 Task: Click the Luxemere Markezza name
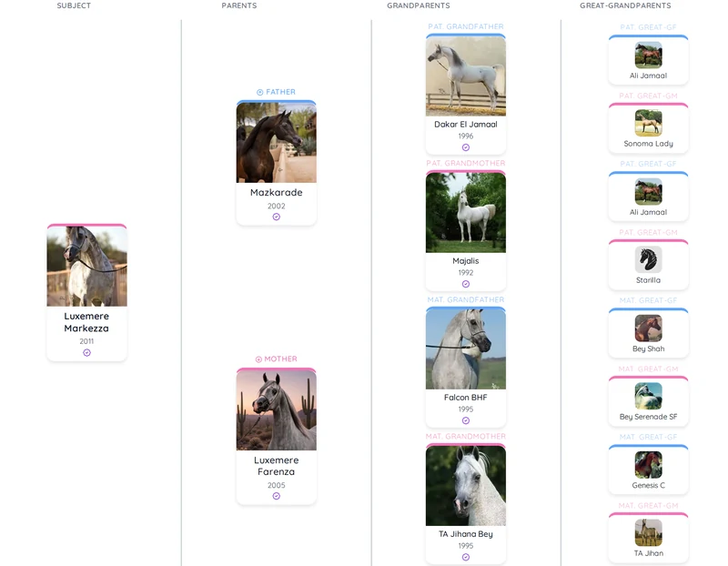coord(86,322)
